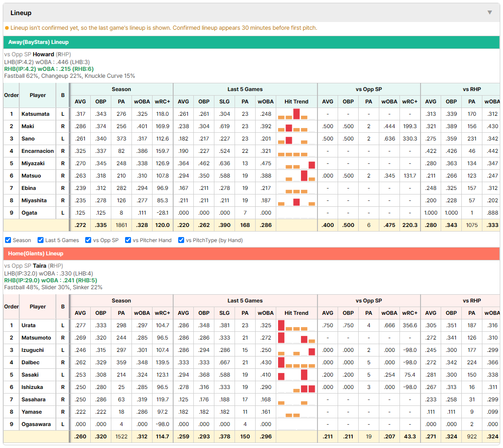Uncheck the Last 5 Games checkbox
The height and width of the screenshot is (448, 503).
(40, 240)
